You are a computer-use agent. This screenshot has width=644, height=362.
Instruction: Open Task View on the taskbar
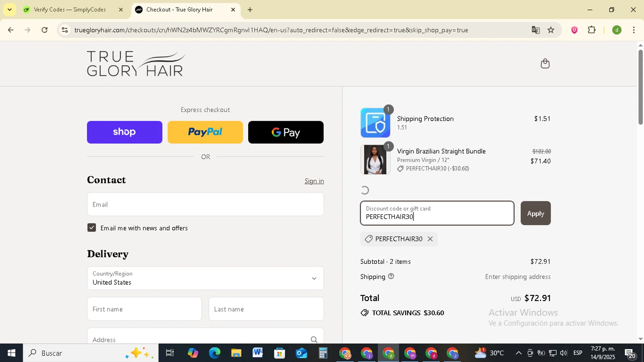tap(170, 353)
